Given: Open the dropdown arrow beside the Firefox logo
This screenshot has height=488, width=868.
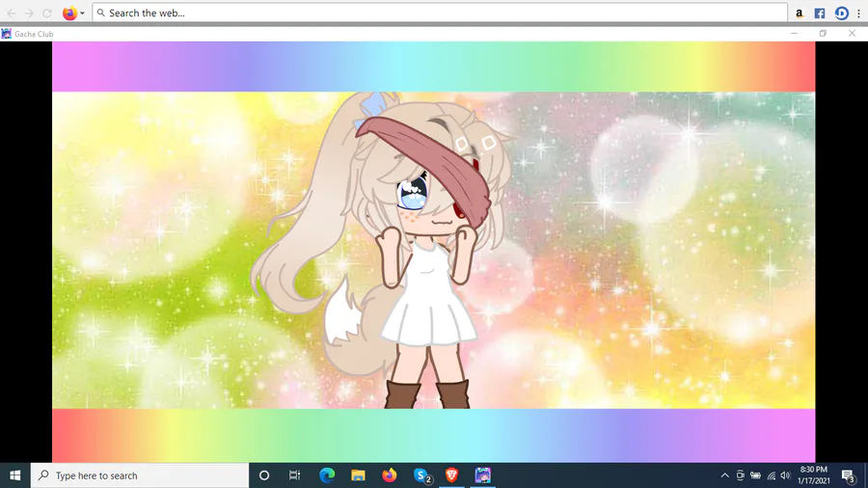Looking at the screenshot, I should [x=82, y=14].
